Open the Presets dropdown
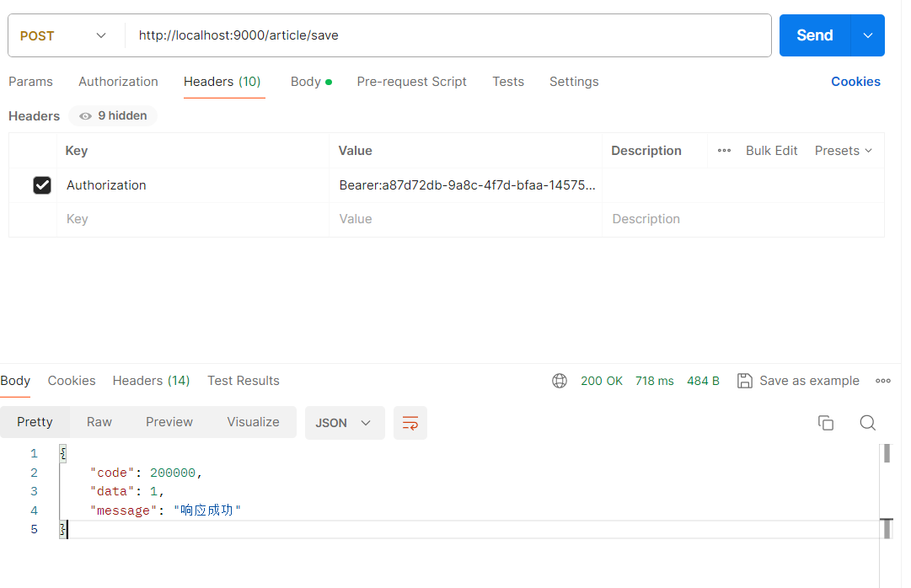The height and width of the screenshot is (588, 911). 843,151
